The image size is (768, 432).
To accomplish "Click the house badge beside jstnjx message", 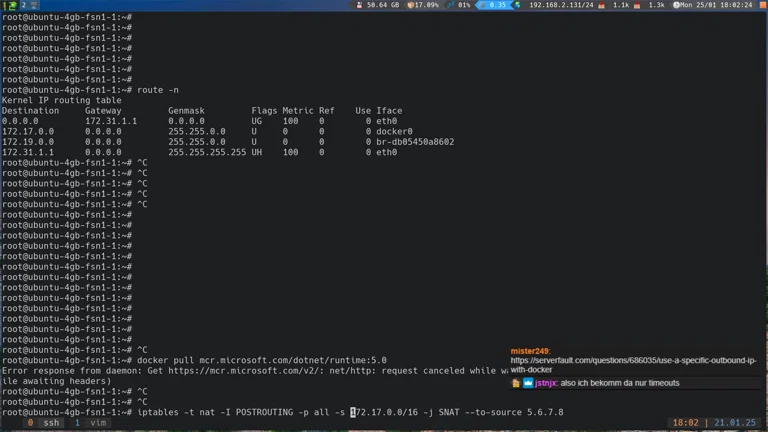I will click(516, 383).
